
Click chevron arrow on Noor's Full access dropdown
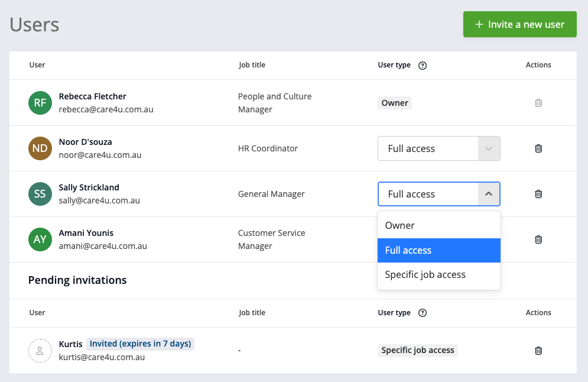(x=488, y=148)
